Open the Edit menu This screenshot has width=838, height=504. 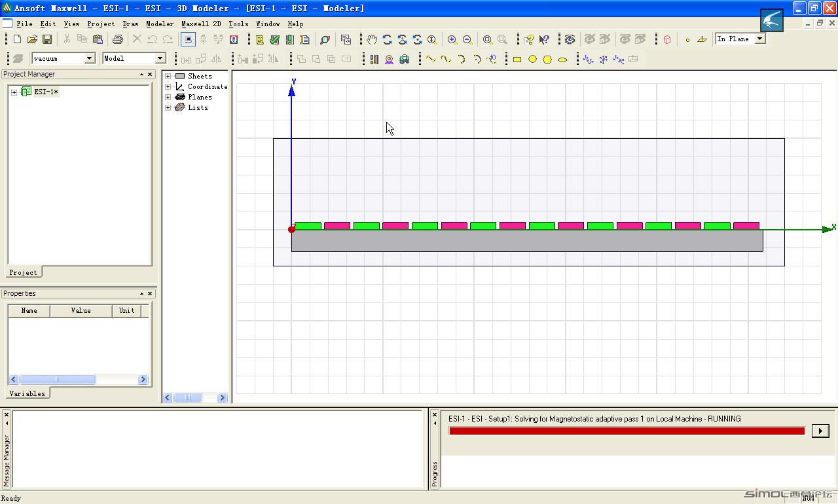pos(48,24)
